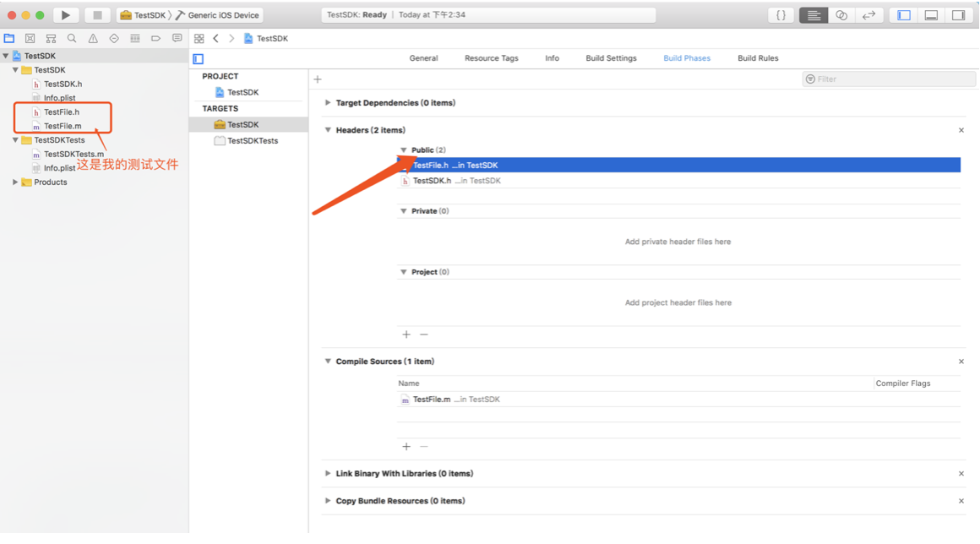
Task: Select TestFile.m in Compile Sources
Action: tap(678, 400)
